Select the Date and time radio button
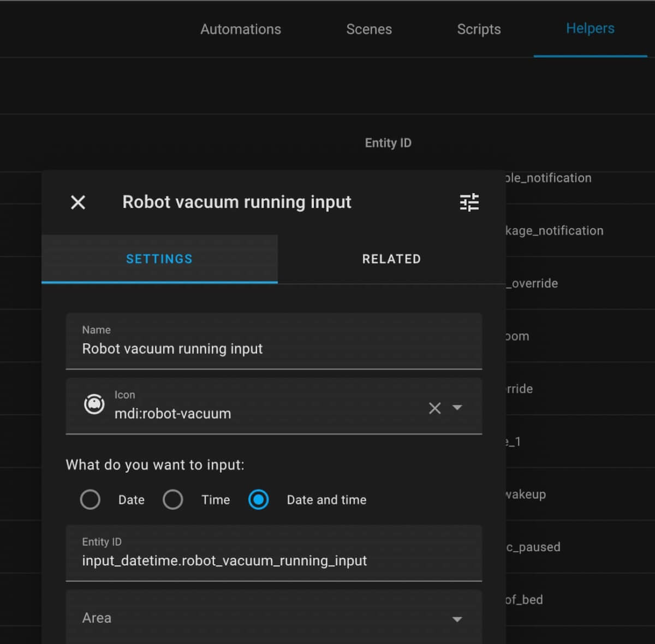The image size is (655, 644). coord(258,499)
